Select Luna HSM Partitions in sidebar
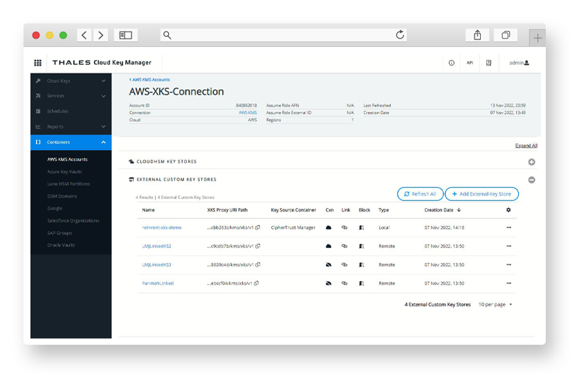The image size is (588, 380). [x=68, y=184]
